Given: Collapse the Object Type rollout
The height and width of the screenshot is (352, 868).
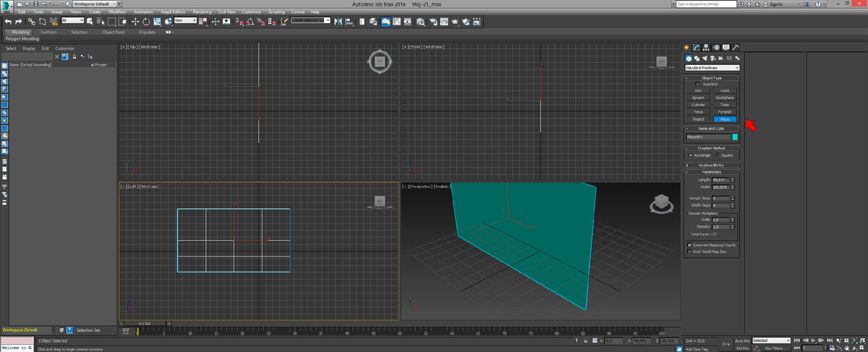Looking at the screenshot, I should 712,78.
